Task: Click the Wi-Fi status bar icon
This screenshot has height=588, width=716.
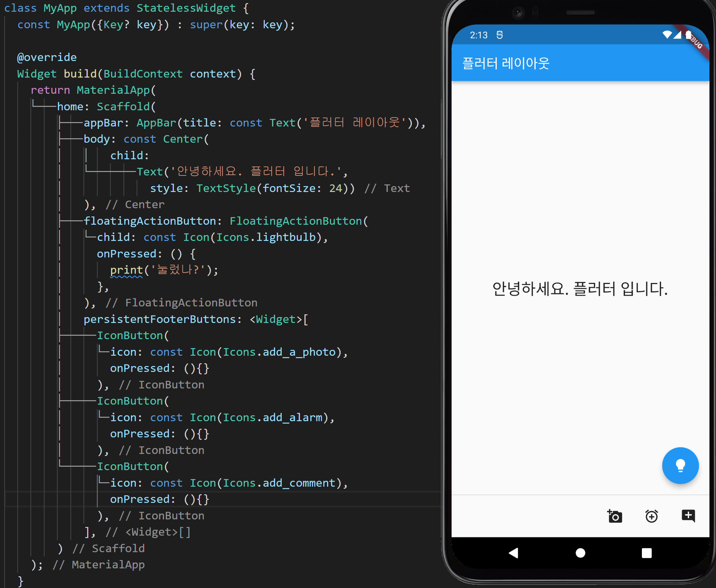Action: pyautogui.click(x=667, y=34)
